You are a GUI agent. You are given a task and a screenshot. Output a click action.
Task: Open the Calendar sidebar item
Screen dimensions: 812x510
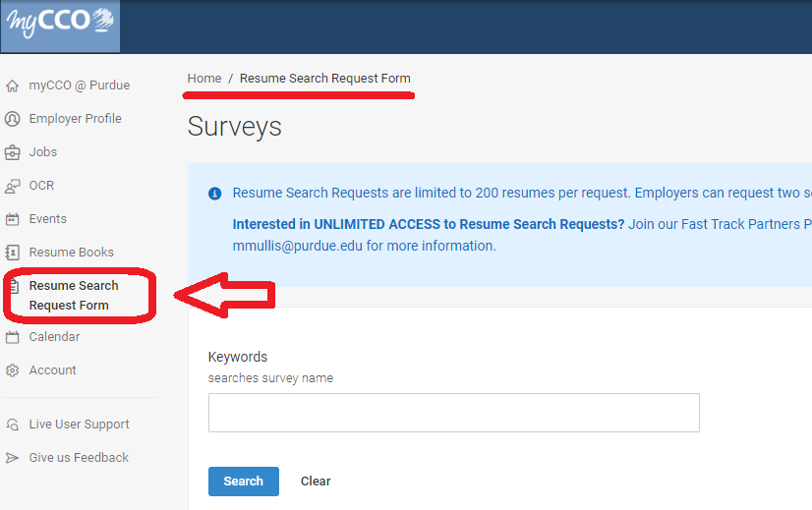54,337
